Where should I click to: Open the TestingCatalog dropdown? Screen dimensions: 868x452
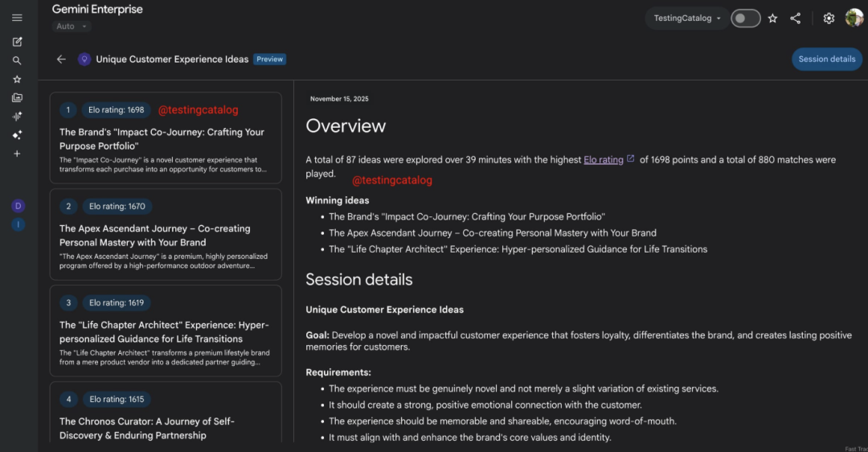[687, 18]
